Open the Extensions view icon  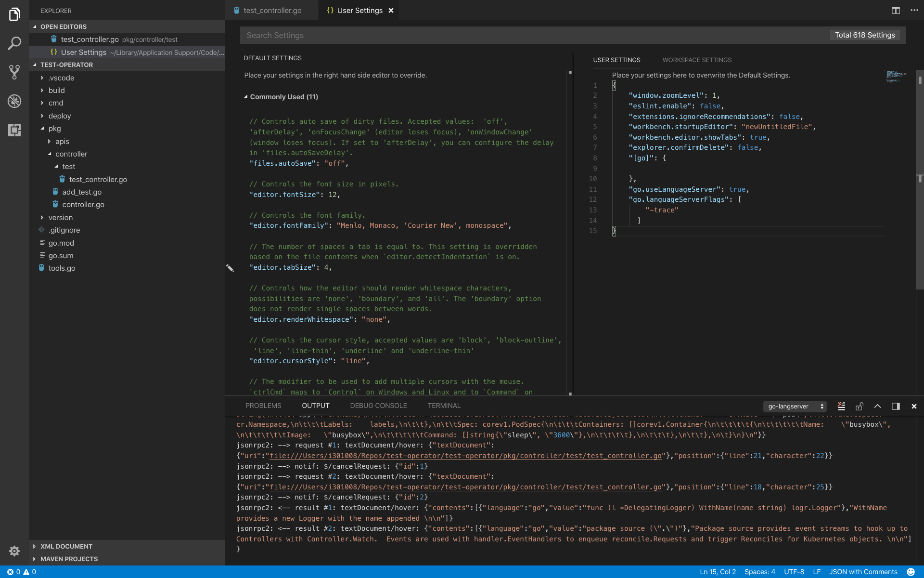click(x=14, y=130)
